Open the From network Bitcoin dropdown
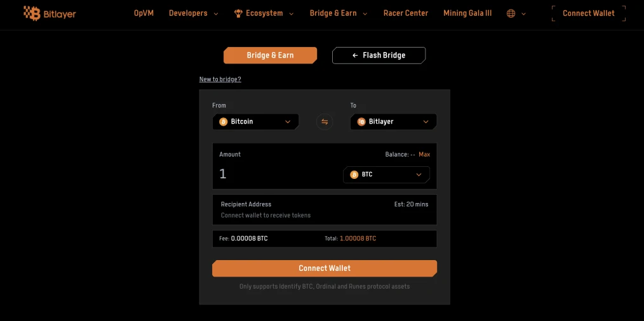 coord(255,122)
